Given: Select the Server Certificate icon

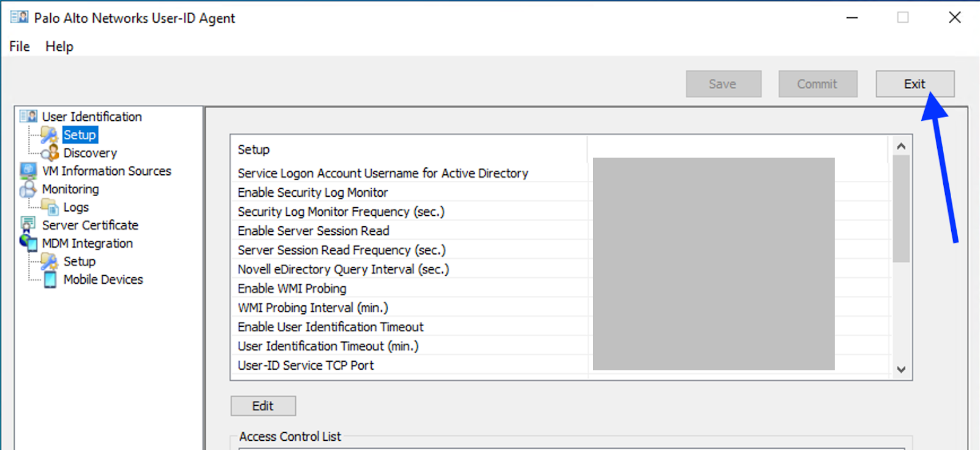Looking at the screenshot, I should (x=28, y=224).
